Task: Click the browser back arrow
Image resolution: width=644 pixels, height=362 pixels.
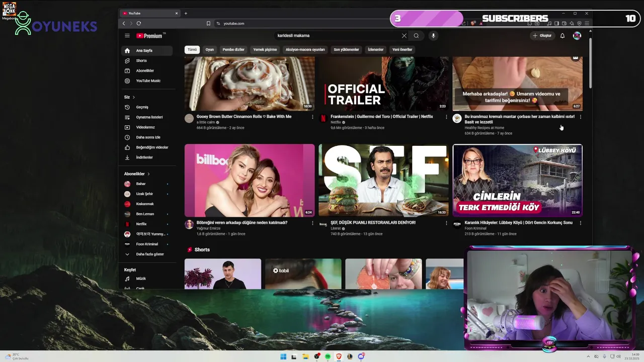Action: (124, 24)
